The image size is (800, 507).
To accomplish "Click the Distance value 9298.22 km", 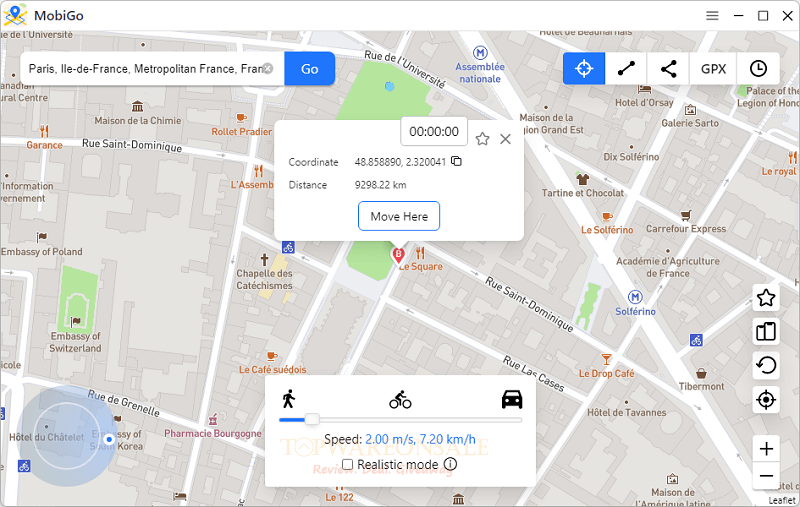I will [381, 185].
